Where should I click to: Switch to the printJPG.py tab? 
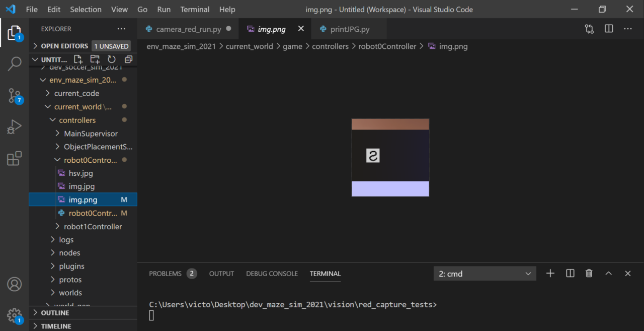coord(350,29)
